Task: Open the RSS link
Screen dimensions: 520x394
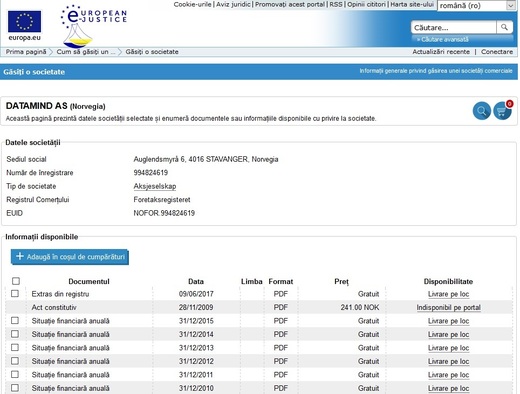Action: 336,5
